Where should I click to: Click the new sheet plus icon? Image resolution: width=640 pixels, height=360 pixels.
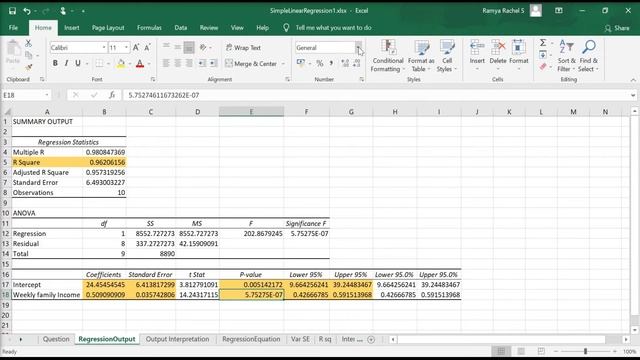pyautogui.click(x=371, y=340)
